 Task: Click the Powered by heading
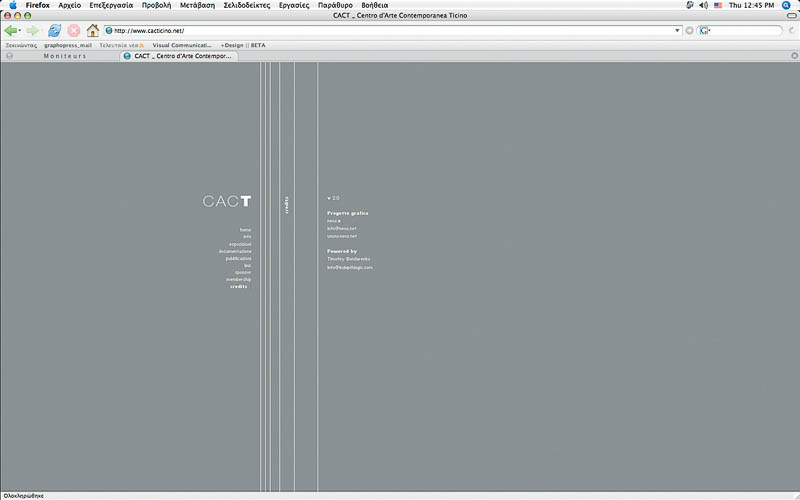click(x=342, y=252)
